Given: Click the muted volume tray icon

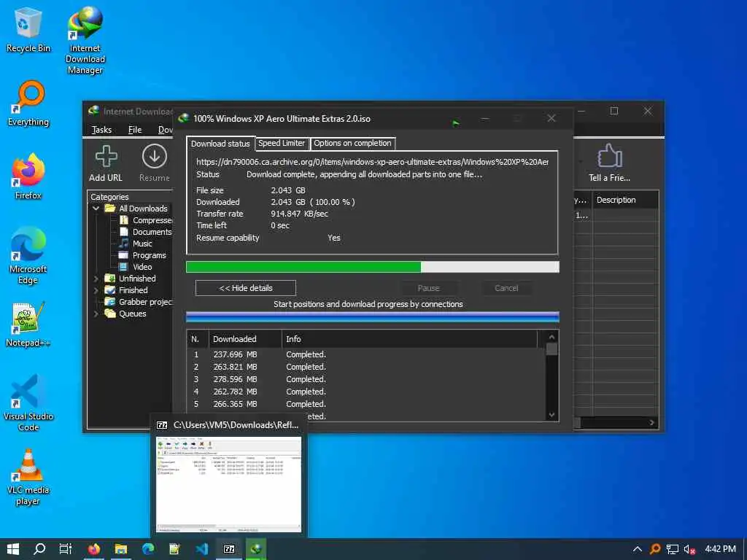Looking at the screenshot, I should tap(689, 549).
